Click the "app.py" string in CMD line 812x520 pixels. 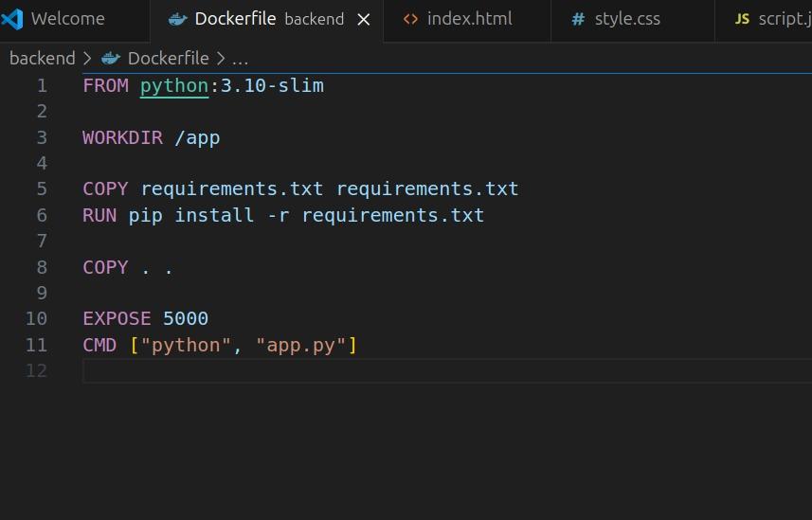tap(300, 345)
